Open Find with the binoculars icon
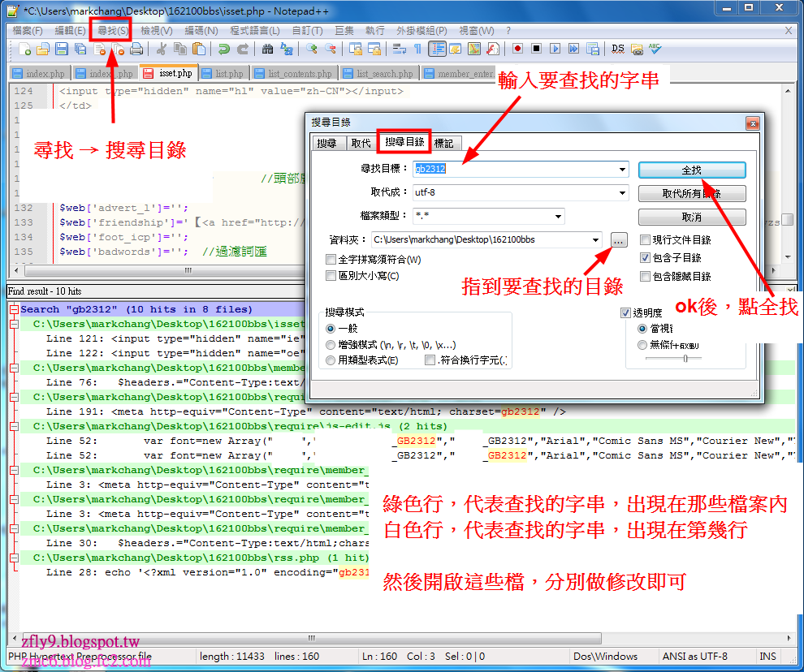804x672 pixels. tap(268, 50)
